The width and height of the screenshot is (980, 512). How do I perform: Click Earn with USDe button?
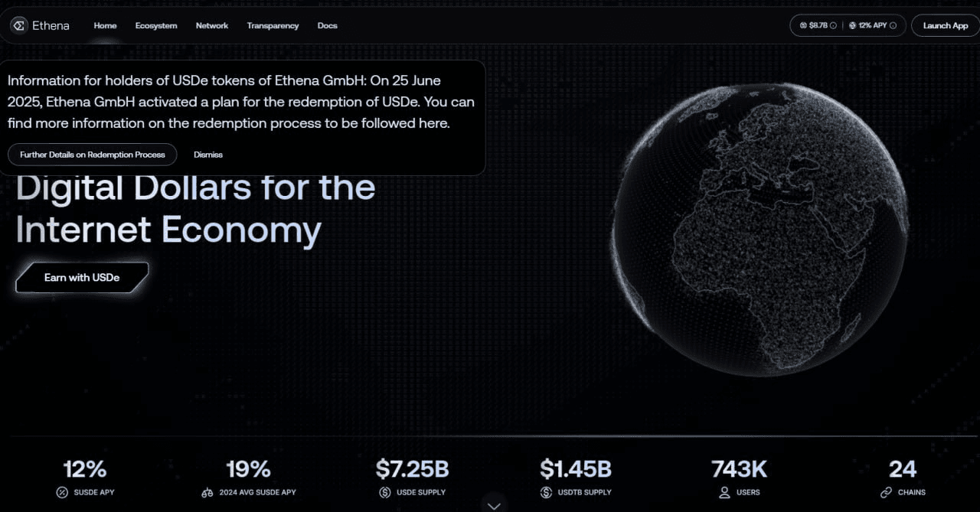point(82,277)
